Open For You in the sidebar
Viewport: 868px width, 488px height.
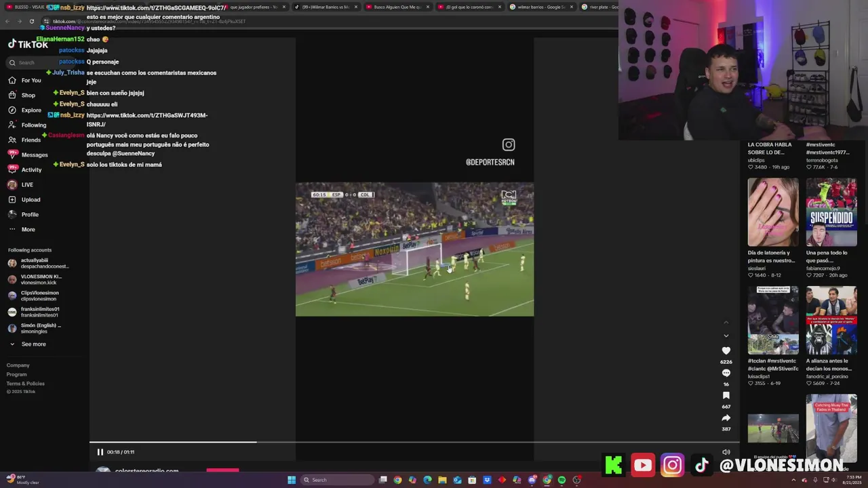pos(25,80)
